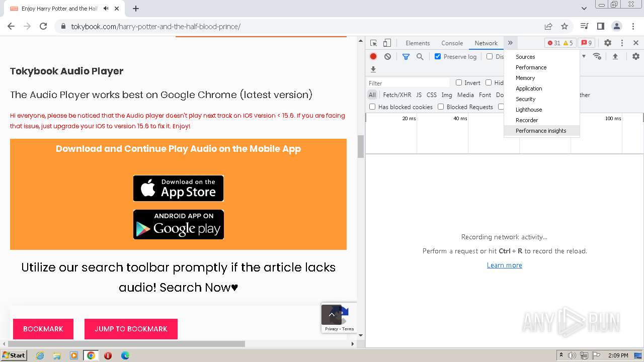The image size is (644, 362).
Task: Choose Recorder from overflow menu
Action: click(x=542, y=120)
